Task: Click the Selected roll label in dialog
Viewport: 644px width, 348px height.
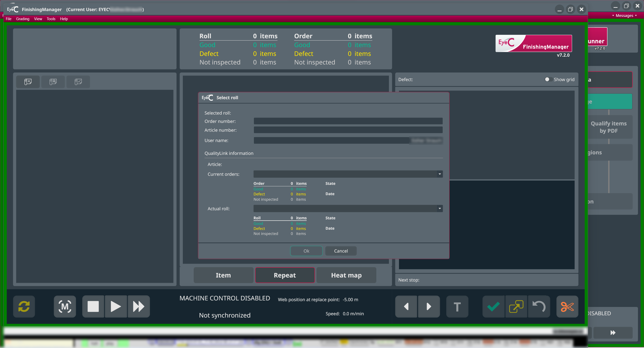Action: point(218,113)
